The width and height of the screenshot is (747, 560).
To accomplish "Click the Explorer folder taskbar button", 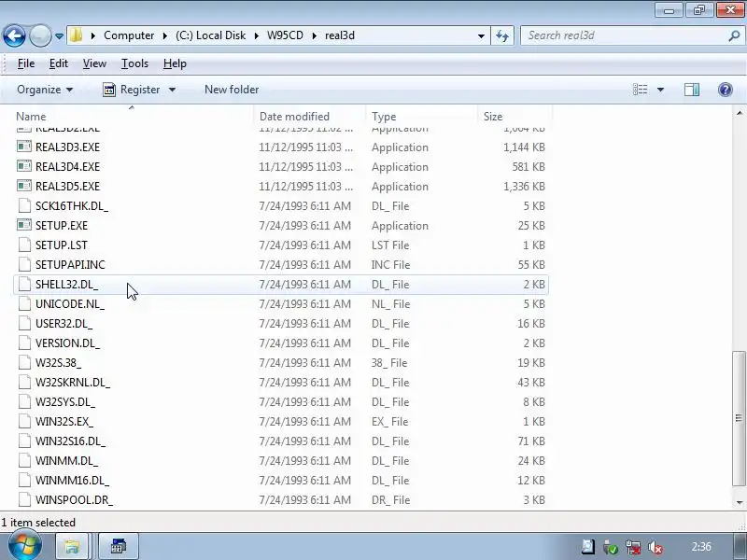I will [x=73, y=546].
